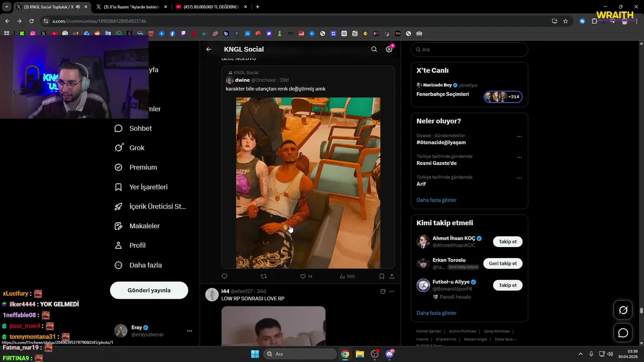Open the browser extensions puzzle icon
The width and height of the screenshot is (644, 362).
[x=594, y=21]
